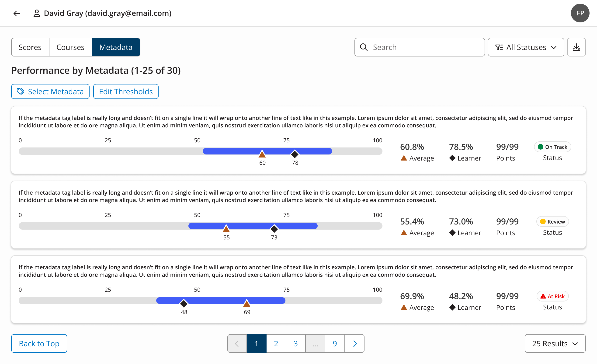Go to page 3 in pagination
Viewport: 597px width, 364px height.
click(295, 343)
